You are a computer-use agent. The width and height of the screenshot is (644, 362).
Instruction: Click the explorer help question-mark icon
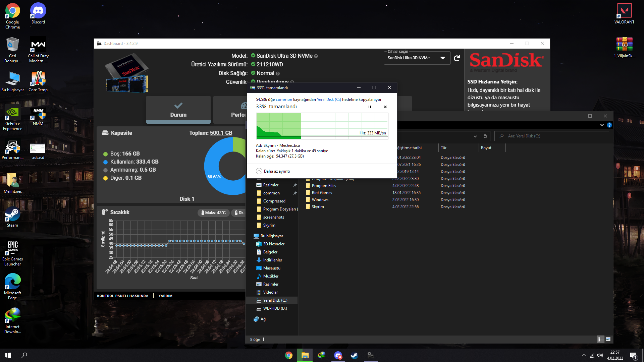point(609,125)
